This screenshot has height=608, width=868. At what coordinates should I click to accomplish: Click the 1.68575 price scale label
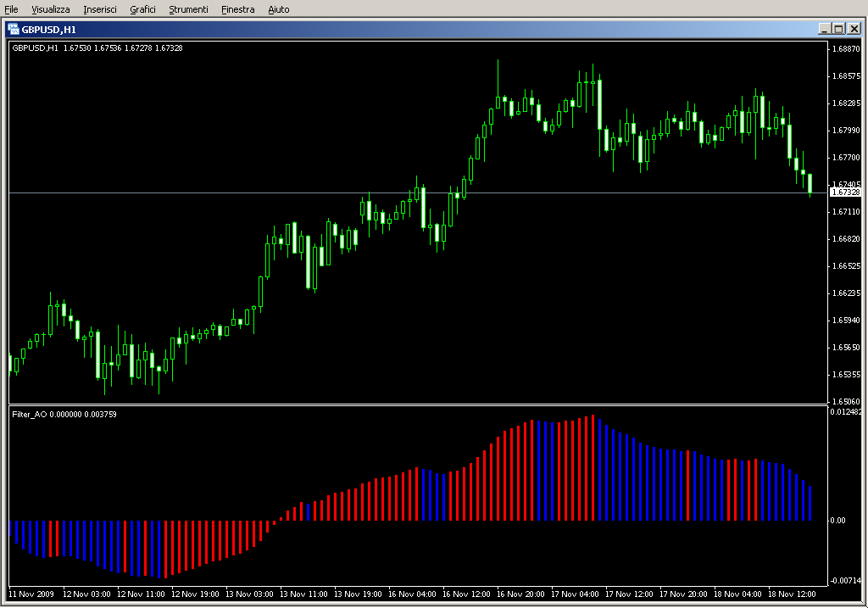846,75
